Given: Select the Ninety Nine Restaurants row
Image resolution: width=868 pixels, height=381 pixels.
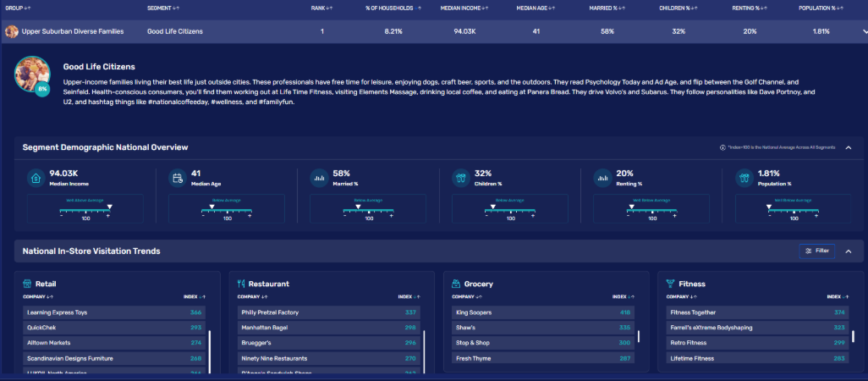Looking at the screenshot, I should [x=328, y=358].
